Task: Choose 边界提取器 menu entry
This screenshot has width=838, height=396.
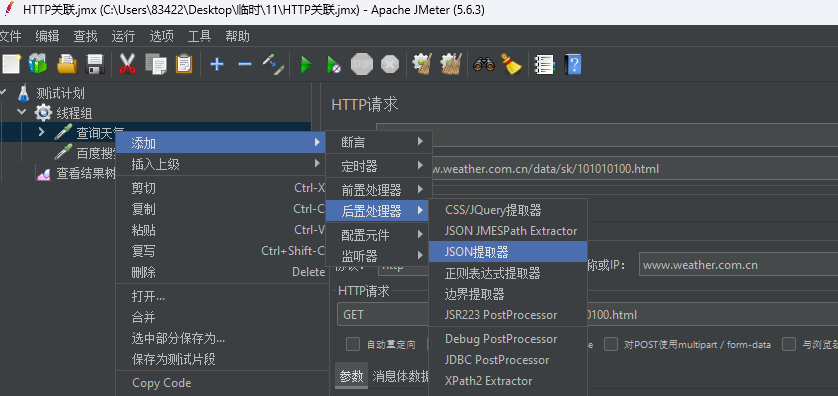Action: coord(508,294)
